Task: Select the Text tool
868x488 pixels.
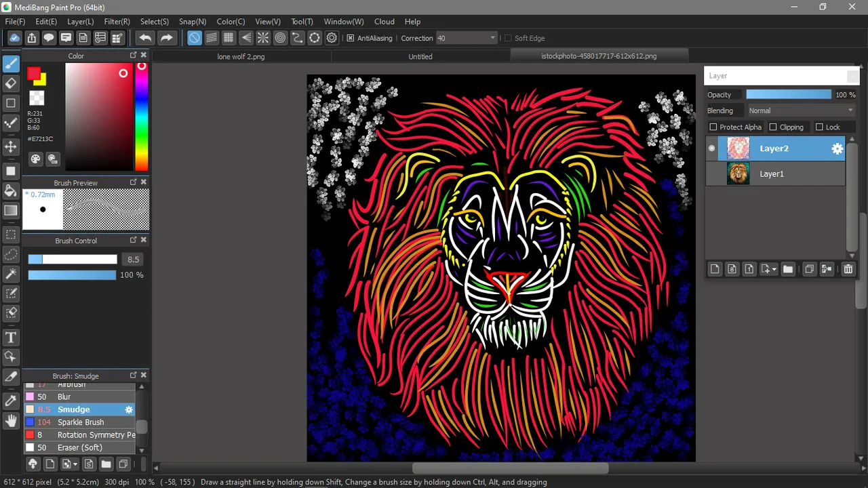Action: 11,338
